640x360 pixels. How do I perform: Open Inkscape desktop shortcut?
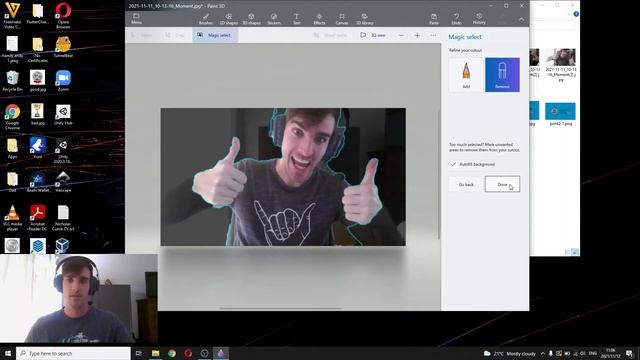(63, 182)
